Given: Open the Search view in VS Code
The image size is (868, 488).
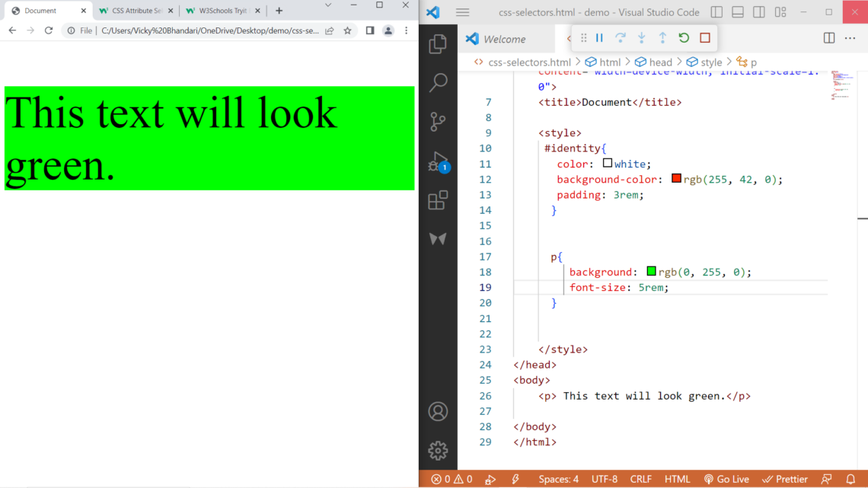Looking at the screenshot, I should click(x=438, y=83).
